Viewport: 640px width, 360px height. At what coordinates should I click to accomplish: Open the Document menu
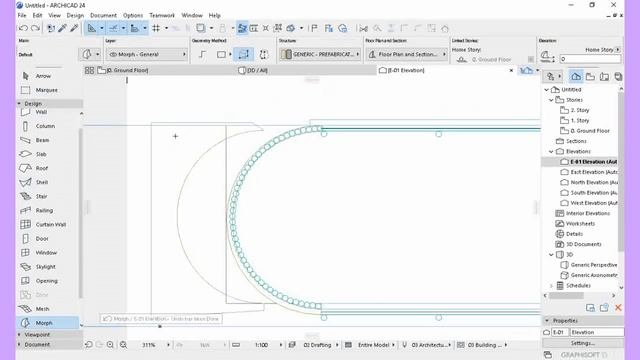click(x=103, y=15)
